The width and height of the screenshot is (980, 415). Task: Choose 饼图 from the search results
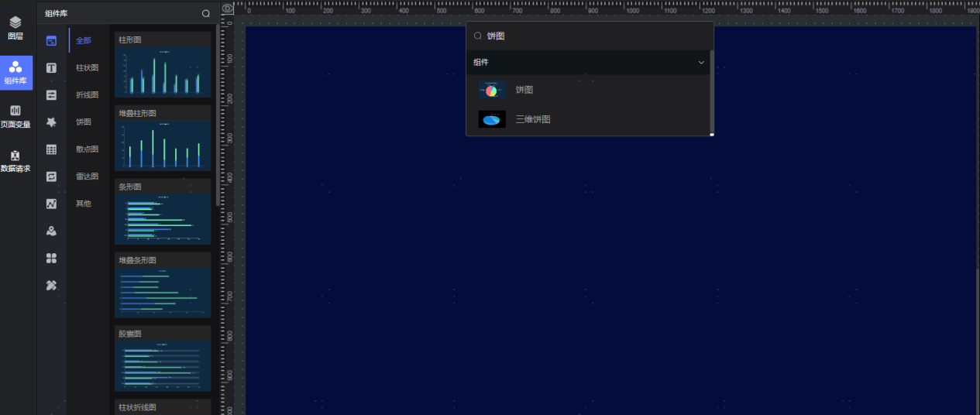tap(524, 90)
